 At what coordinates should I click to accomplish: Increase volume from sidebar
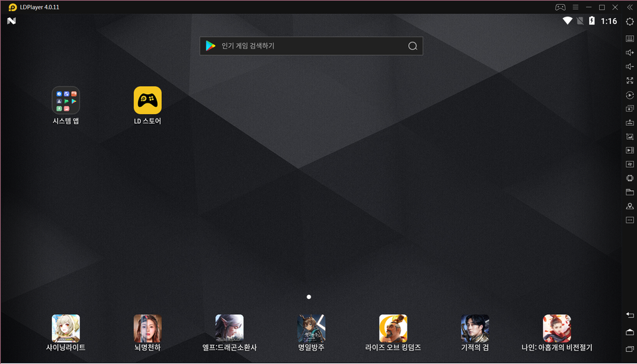[630, 52]
